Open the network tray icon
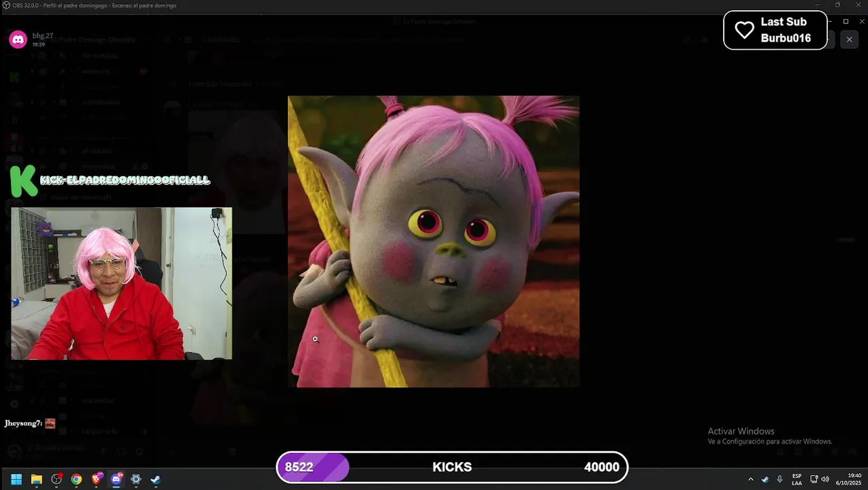868x490 pixels. click(x=814, y=479)
